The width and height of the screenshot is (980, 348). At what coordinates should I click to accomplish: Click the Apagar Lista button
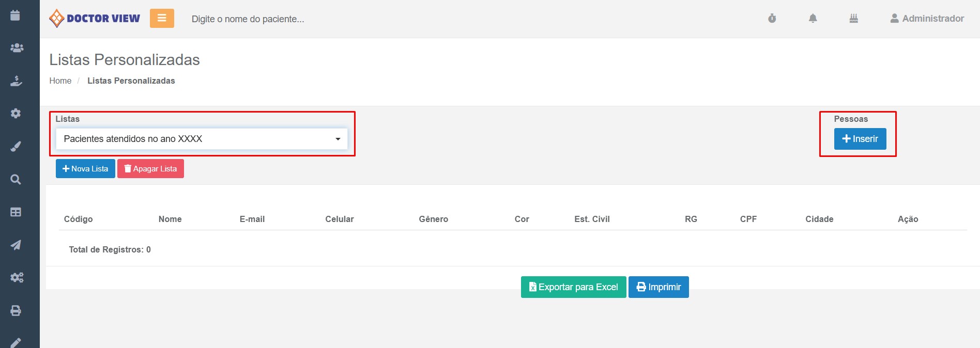click(x=150, y=169)
